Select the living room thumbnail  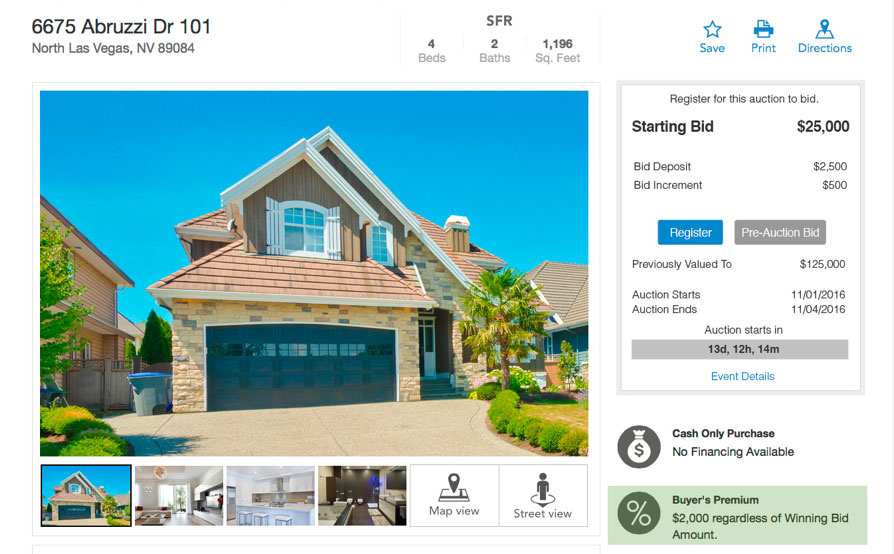click(178, 495)
